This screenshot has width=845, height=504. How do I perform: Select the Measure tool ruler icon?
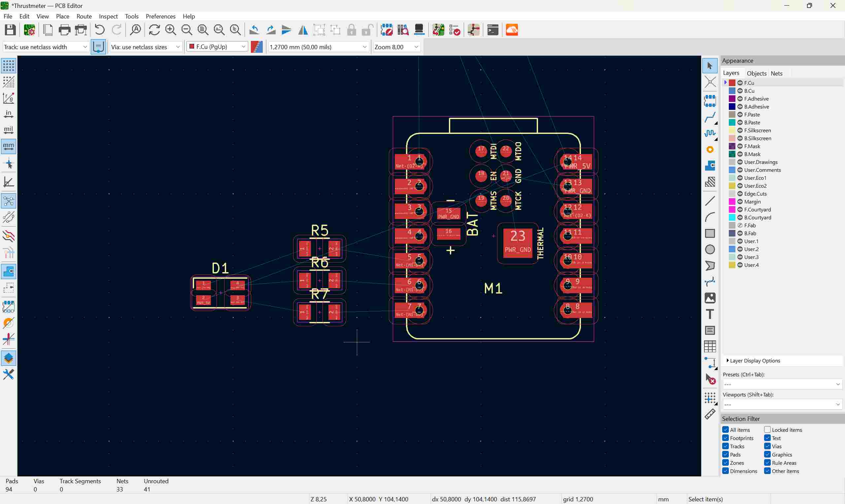(x=710, y=414)
